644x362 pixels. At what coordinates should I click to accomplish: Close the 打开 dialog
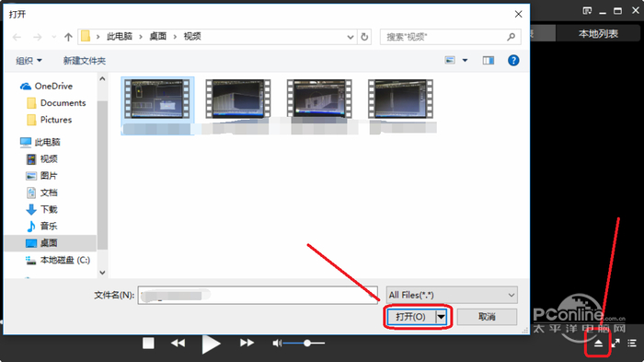pyautogui.click(x=518, y=15)
